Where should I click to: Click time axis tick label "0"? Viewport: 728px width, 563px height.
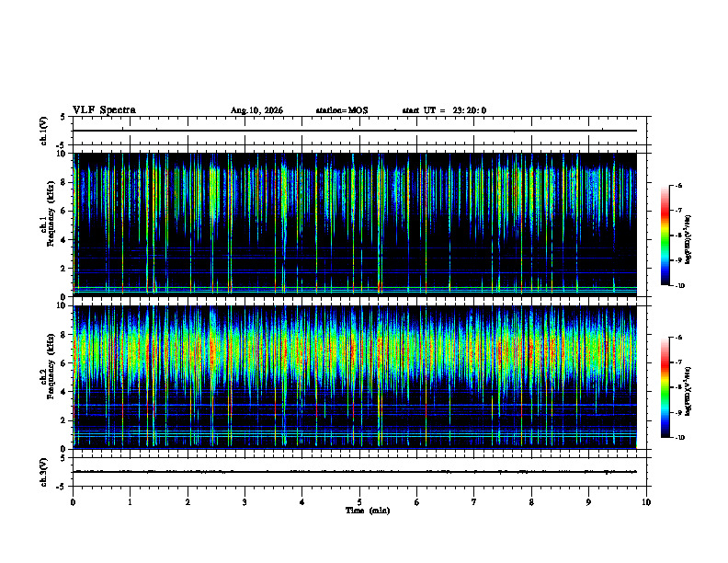pyautogui.click(x=73, y=502)
